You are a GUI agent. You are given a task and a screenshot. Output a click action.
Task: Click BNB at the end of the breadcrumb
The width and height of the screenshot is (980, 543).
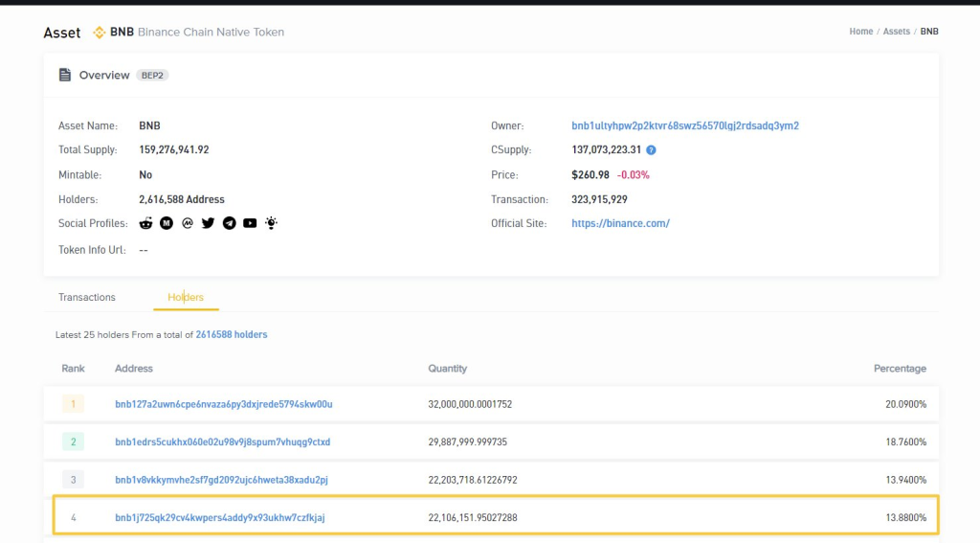point(929,32)
